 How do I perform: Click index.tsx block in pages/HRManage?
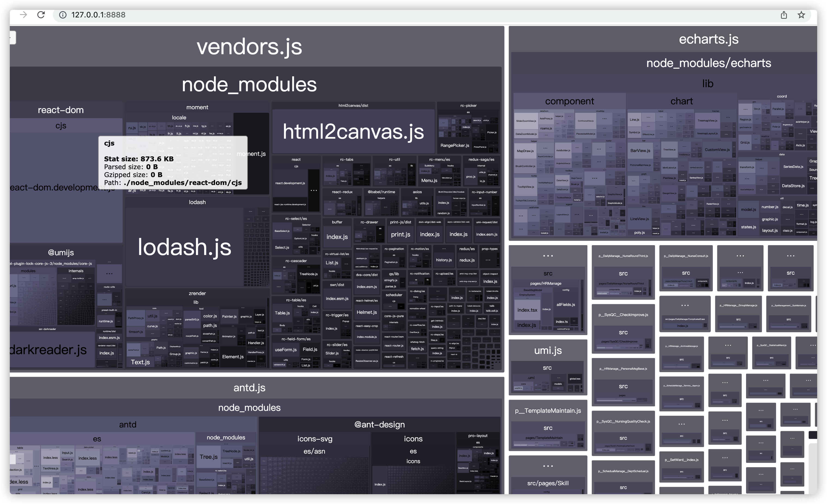[527, 310]
